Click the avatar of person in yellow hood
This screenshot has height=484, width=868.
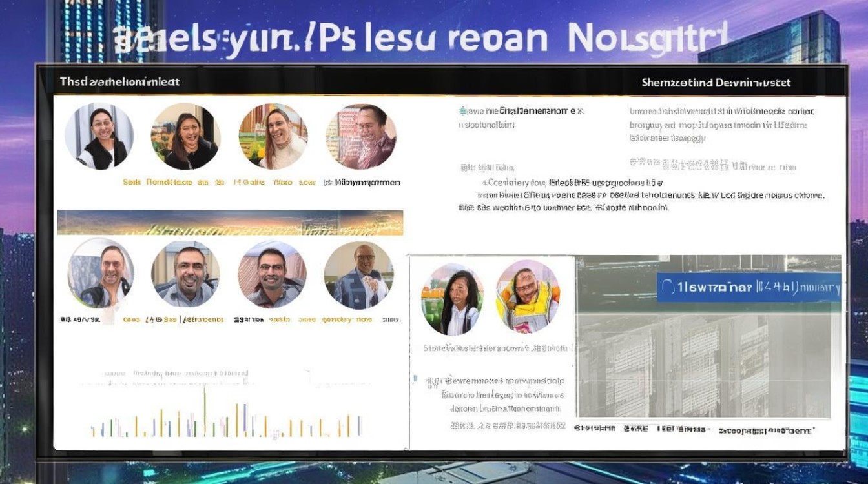[x=528, y=296]
